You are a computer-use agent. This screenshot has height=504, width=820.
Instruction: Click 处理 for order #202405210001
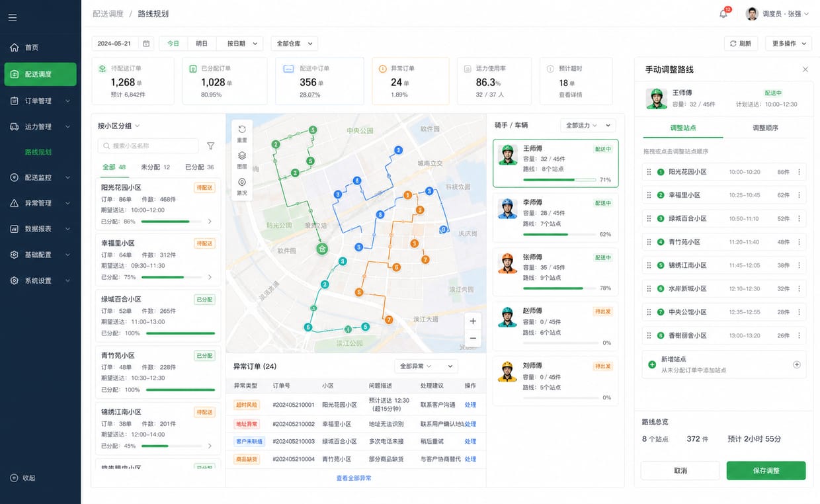click(x=470, y=405)
